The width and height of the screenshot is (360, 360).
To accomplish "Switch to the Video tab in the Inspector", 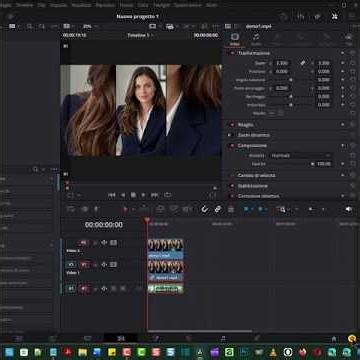I will click(235, 39).
